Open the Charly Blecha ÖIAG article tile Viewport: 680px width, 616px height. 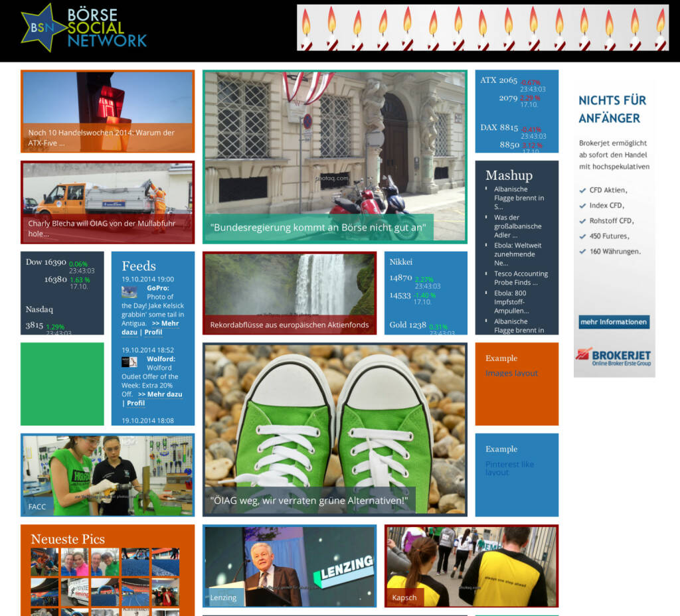(x=108, y=202)
